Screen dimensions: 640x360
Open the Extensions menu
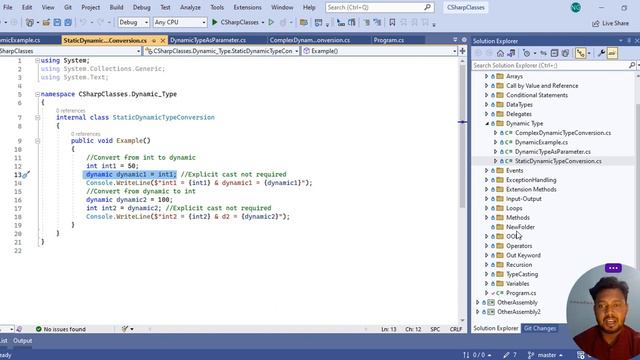(247, 7)
